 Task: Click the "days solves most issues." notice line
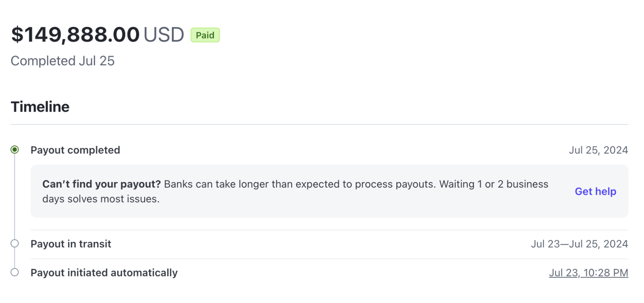[101, 199]
